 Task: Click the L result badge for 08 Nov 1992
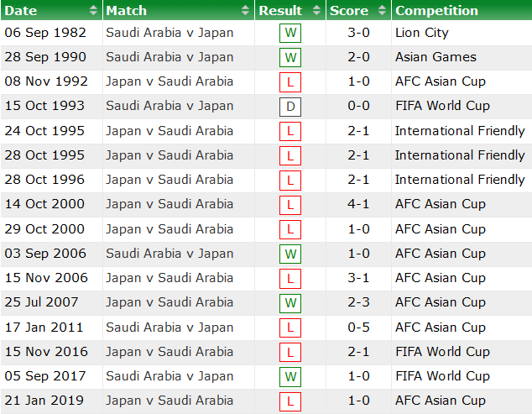point(290,82)
